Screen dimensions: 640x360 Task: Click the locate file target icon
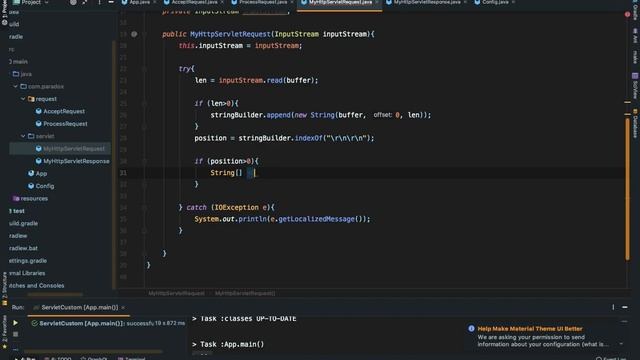pyautogui.click(x=73, y=2)
